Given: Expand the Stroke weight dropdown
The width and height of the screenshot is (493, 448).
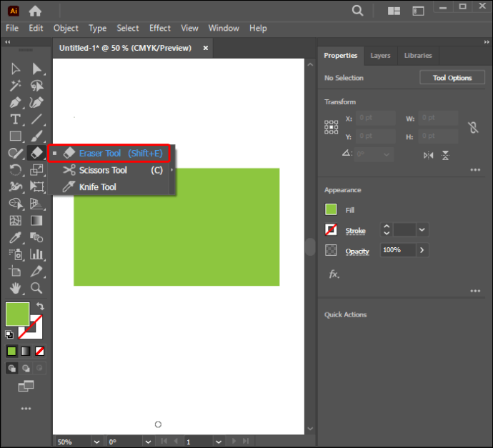Looking at the screenshot, I should (422, 230).
